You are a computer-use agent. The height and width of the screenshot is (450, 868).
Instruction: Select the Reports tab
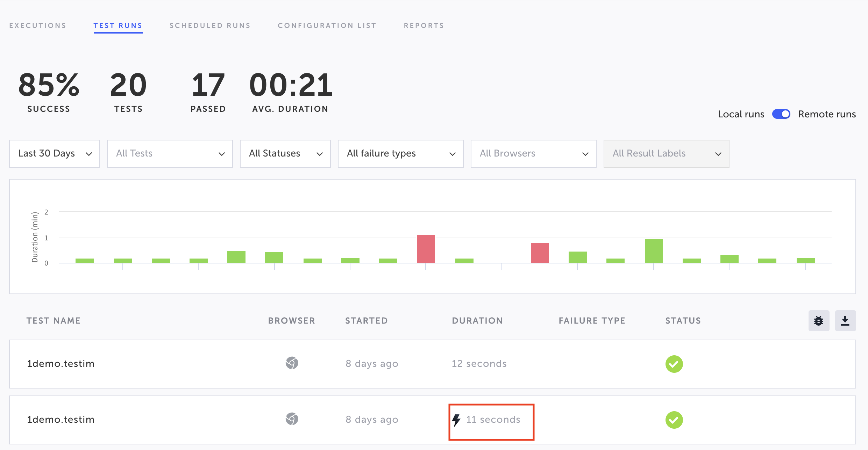(x=424, y=26)
